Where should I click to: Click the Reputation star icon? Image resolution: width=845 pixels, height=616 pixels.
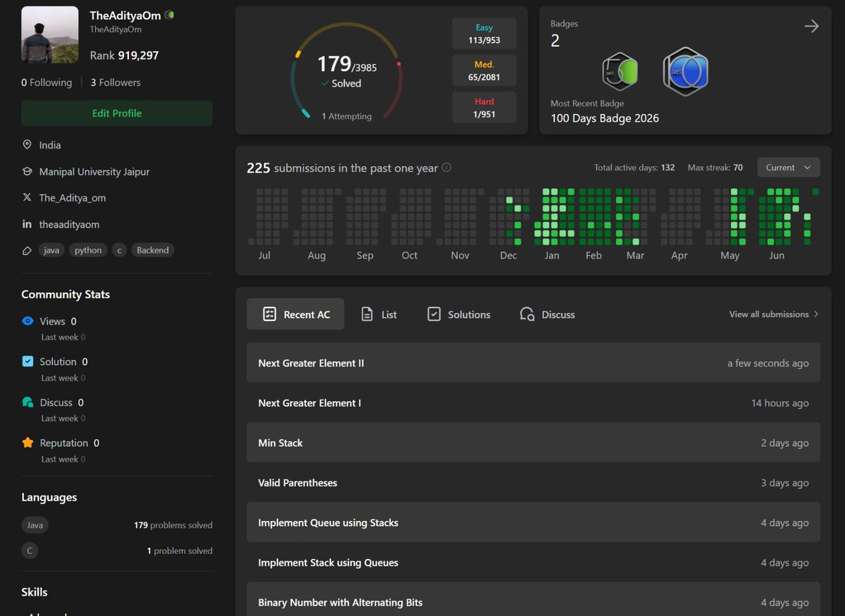point(27,443)
